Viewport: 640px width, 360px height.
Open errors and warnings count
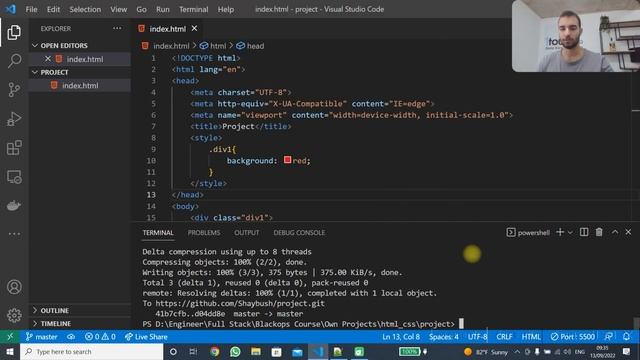tap(100, 337)
